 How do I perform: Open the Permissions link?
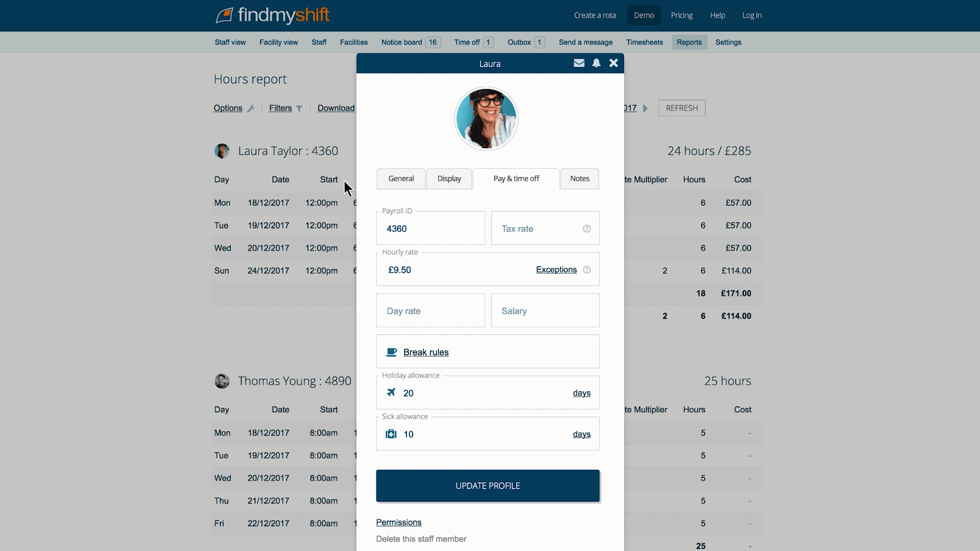pos(399,522)
